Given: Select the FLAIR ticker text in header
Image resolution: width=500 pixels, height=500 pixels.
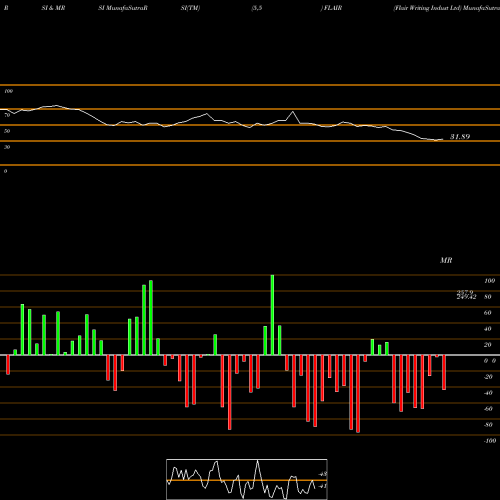Looking at the screenshot, I should coord(333,8).
